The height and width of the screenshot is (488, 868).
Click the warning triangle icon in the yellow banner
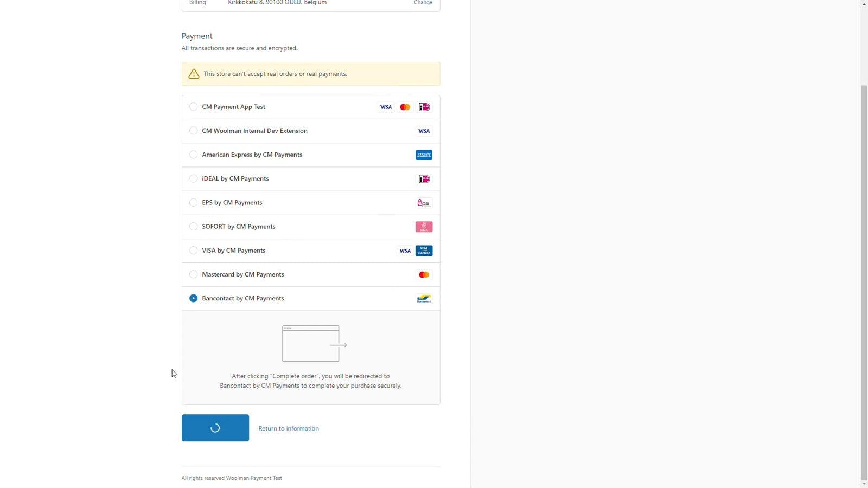tap(194, 73)
